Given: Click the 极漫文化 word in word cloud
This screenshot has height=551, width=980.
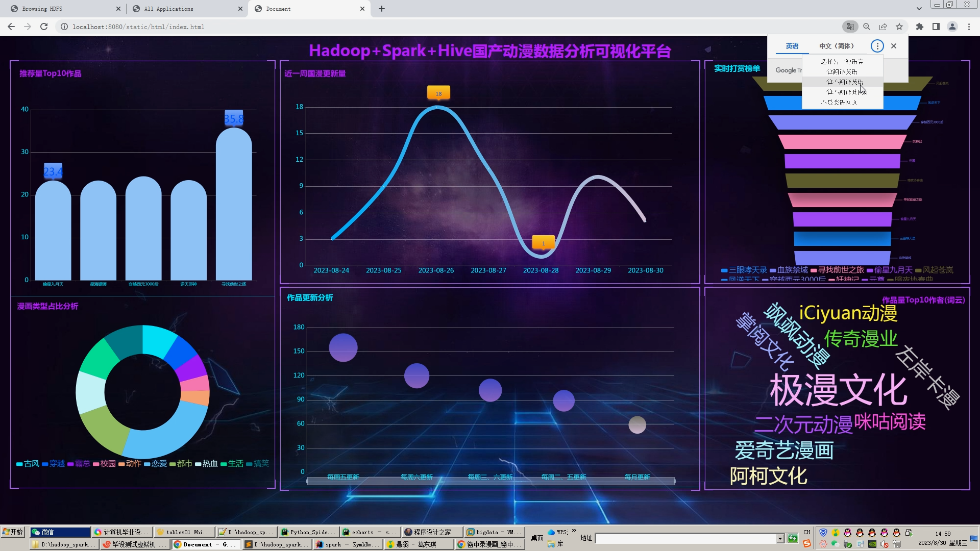Looking at the screenshot, I should [838, 390].
